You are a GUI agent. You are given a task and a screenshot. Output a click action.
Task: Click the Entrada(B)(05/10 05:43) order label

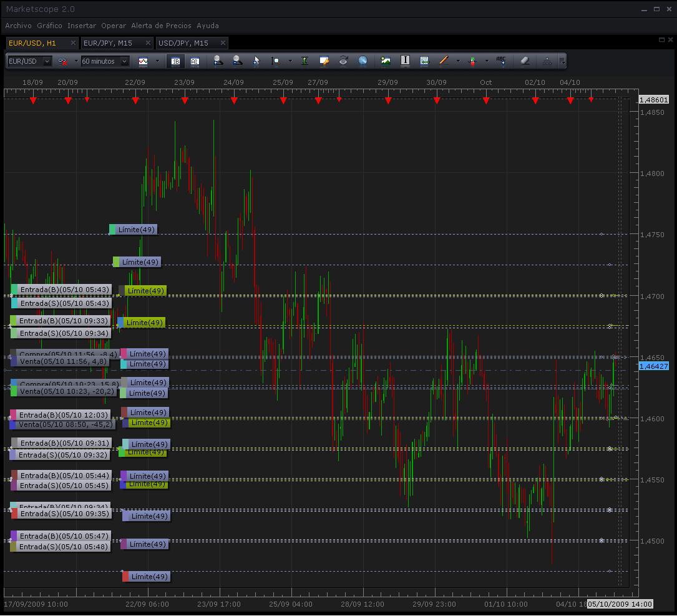tap(64, 290)
